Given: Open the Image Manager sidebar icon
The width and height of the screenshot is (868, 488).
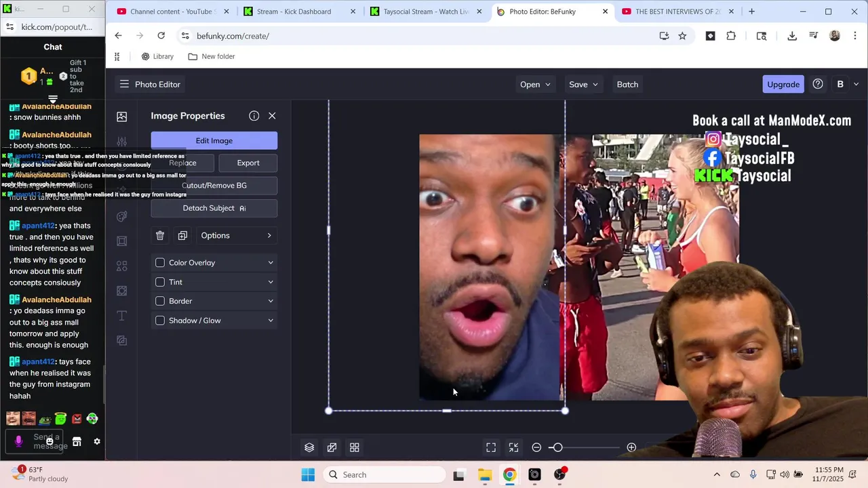Looking at the screenshot, I should pyautogui.click(x=122, y=117).
